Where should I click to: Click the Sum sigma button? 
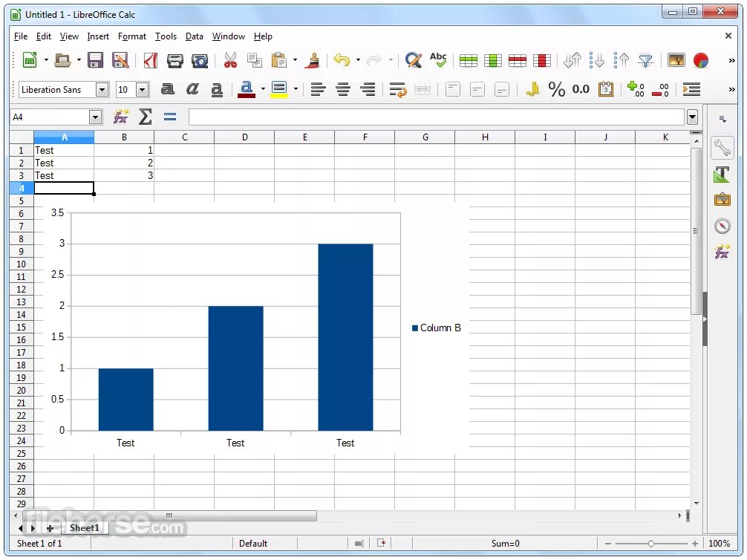pyautogui.click(x=146, y=117)
